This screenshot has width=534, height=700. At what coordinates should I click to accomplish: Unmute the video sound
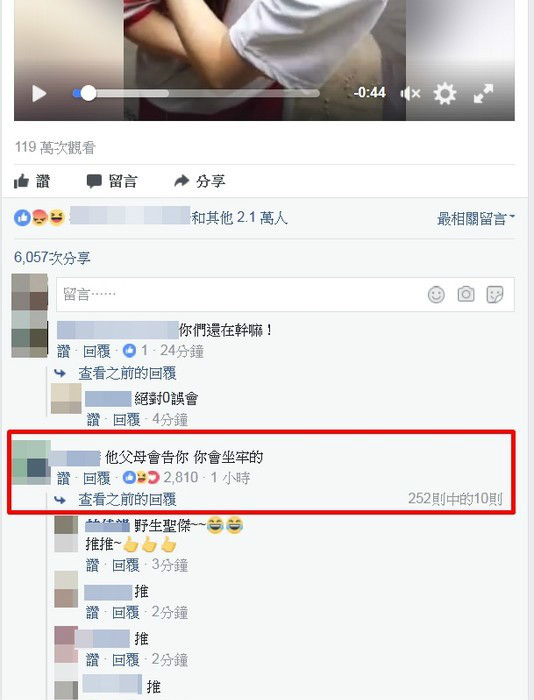pyautogui.click(x=410, y=93)
